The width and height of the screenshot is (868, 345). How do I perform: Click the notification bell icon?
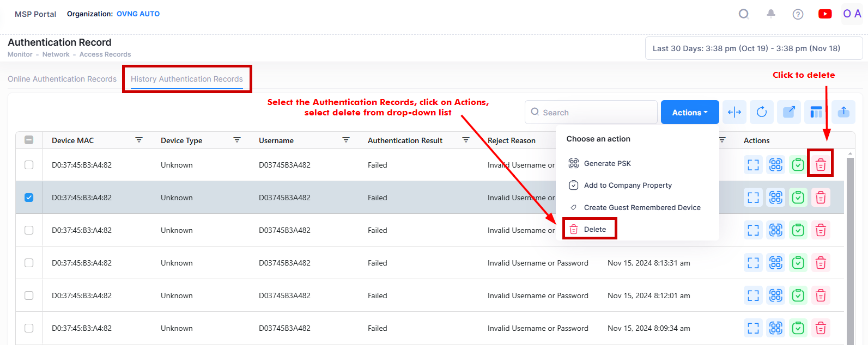[771, 14]
